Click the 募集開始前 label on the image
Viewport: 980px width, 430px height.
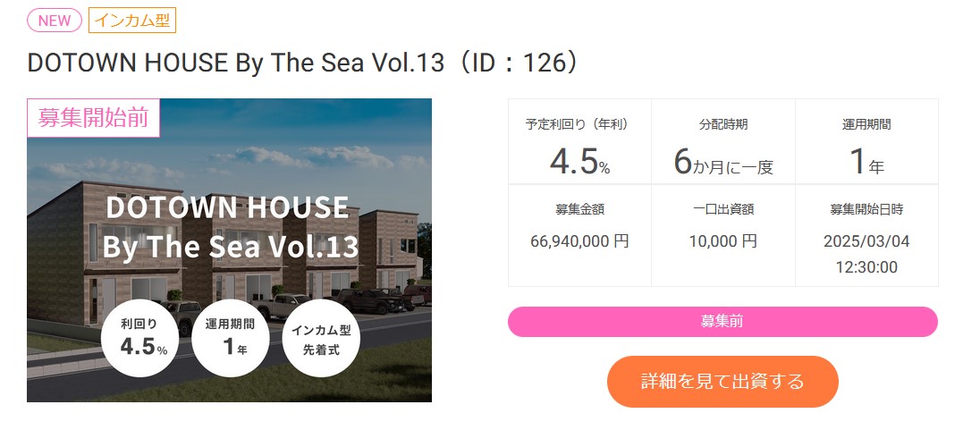click(94, 117)
